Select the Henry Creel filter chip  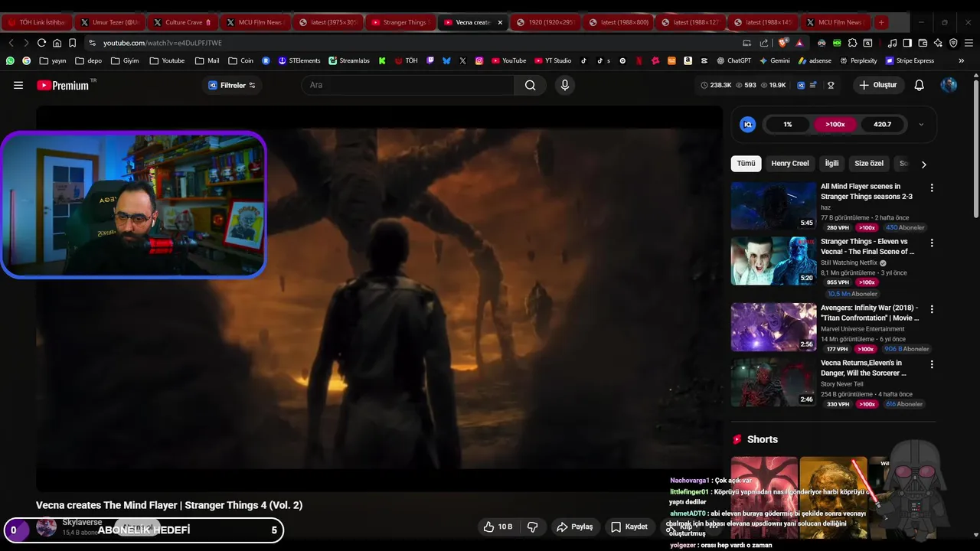click(790, 164)
